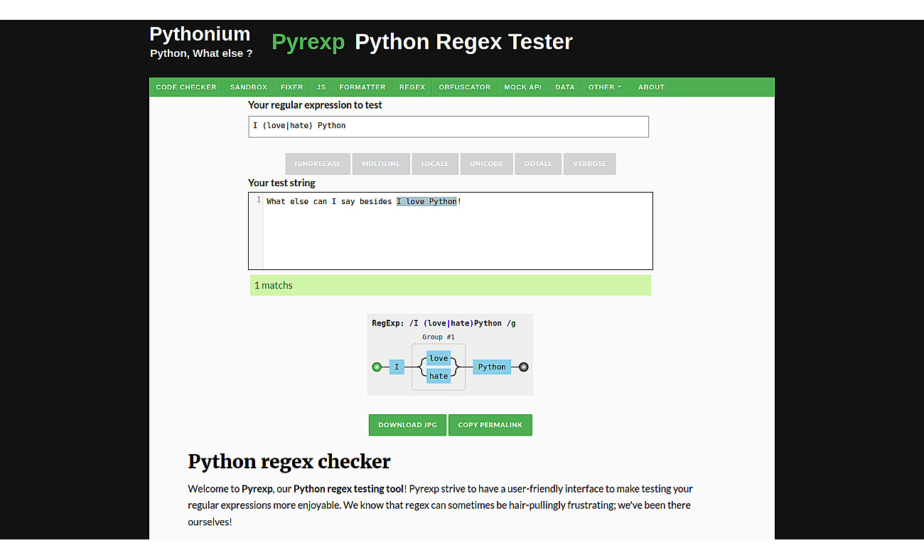The height and width of the screenshot is (560, 924).
Task: Go to the Mock API page
Action: tap(522, 87)
